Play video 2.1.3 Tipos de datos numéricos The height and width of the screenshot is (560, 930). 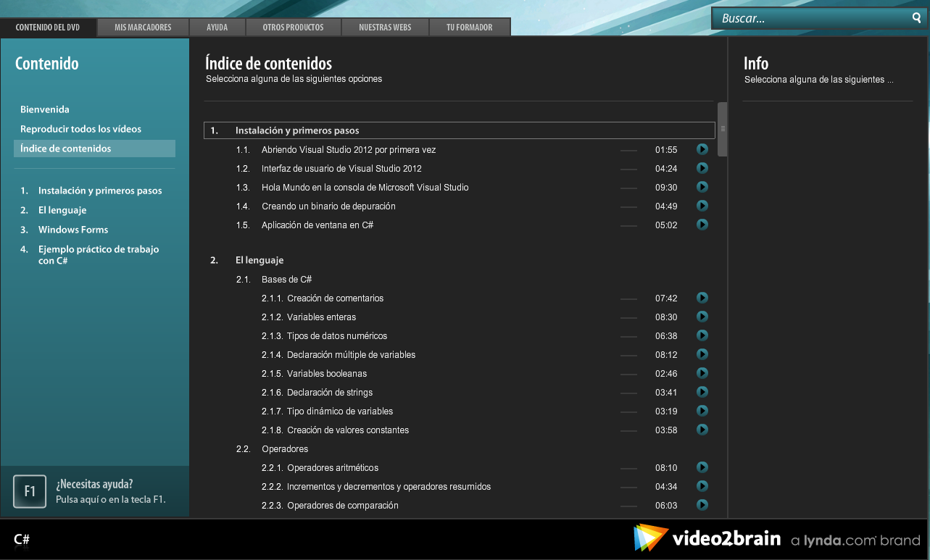[702, 335]
